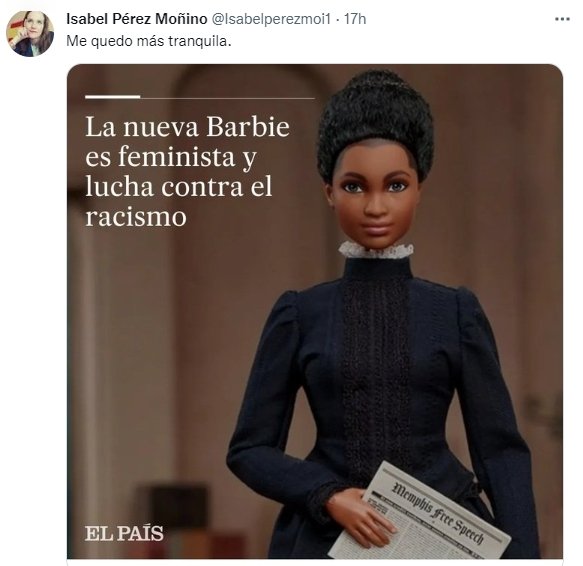Click the word "Barbie" in the headline
583x566 pixels.
[x=248, y=127]
